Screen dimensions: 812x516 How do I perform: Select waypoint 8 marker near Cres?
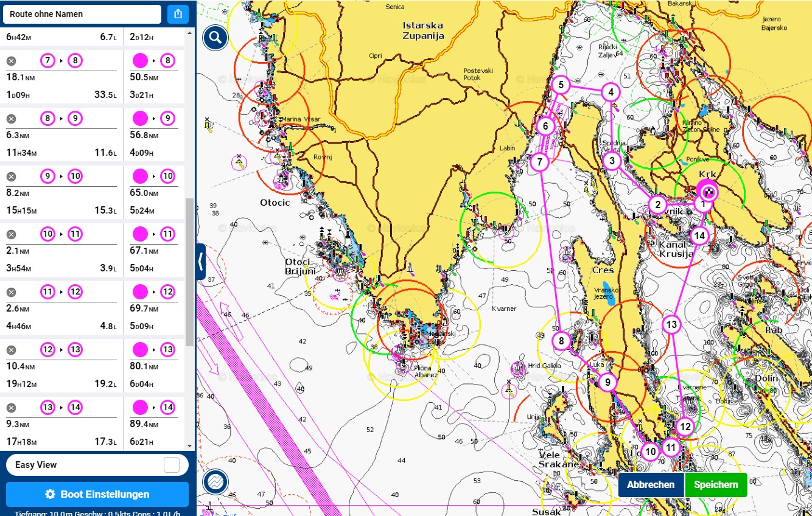point(561,341)
